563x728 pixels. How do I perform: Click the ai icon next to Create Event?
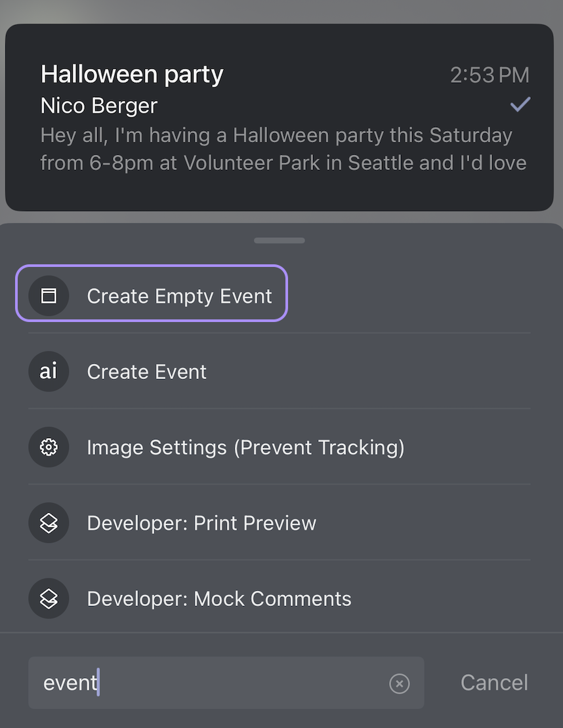[49, 371]
